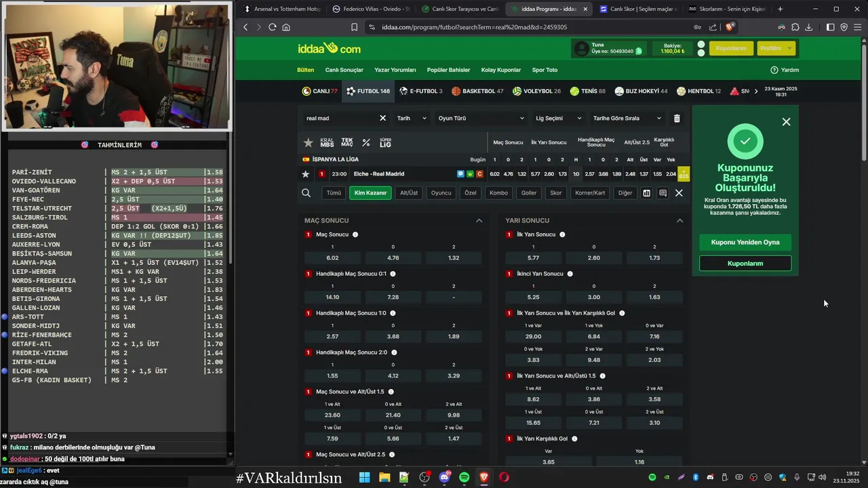This screenshot has height=488, width=868.
Task: Clear the 'real mad' search text
Action: 382,118
